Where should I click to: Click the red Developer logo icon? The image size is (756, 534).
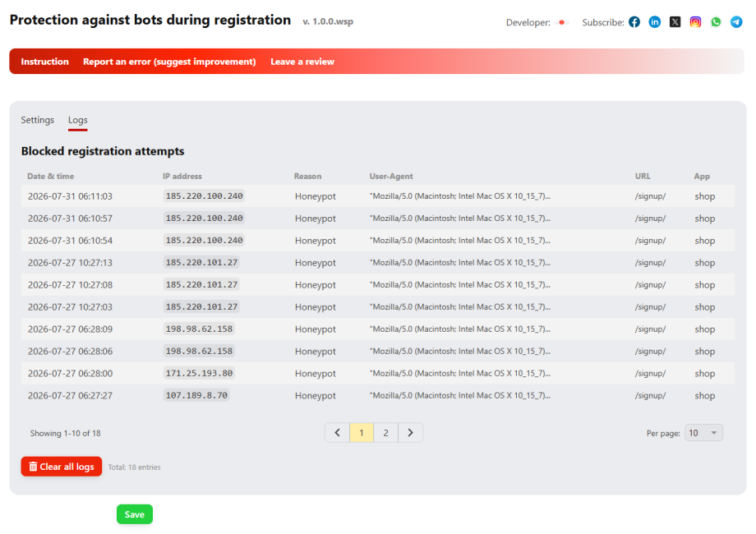pos(562,22)
